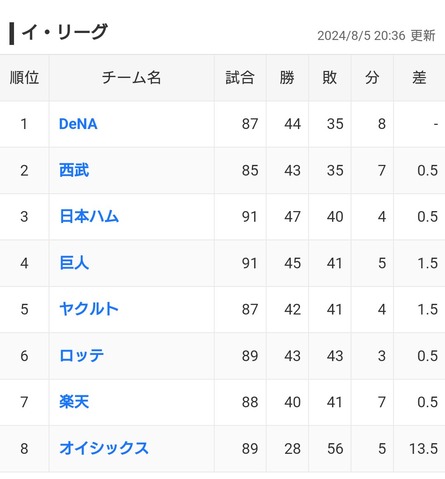
Task: Open the ロッテ team link
Action: point(82,355)
